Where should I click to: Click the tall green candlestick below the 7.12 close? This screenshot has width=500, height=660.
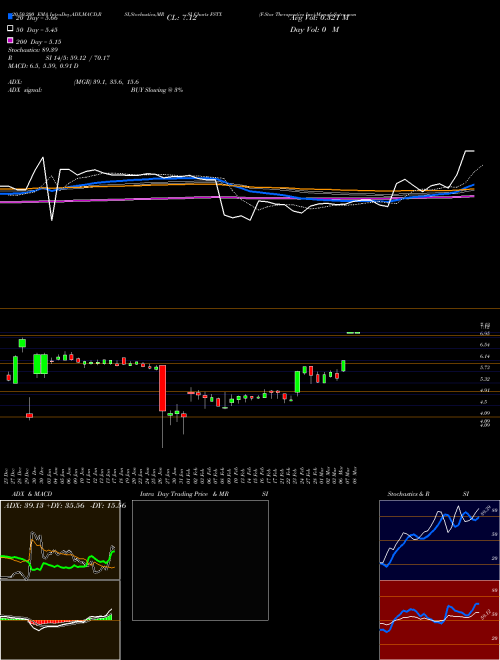click(x=343, y=366)
